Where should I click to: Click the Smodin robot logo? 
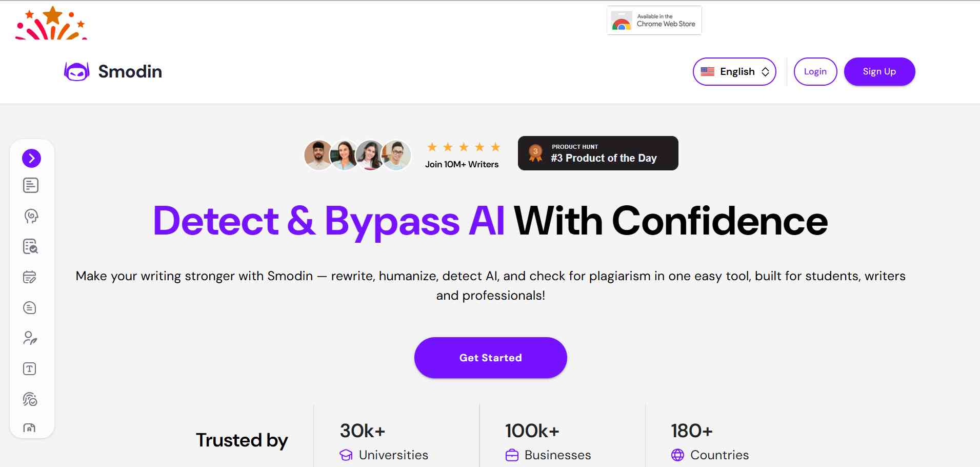pyautogui.click(x=77, y=71)
